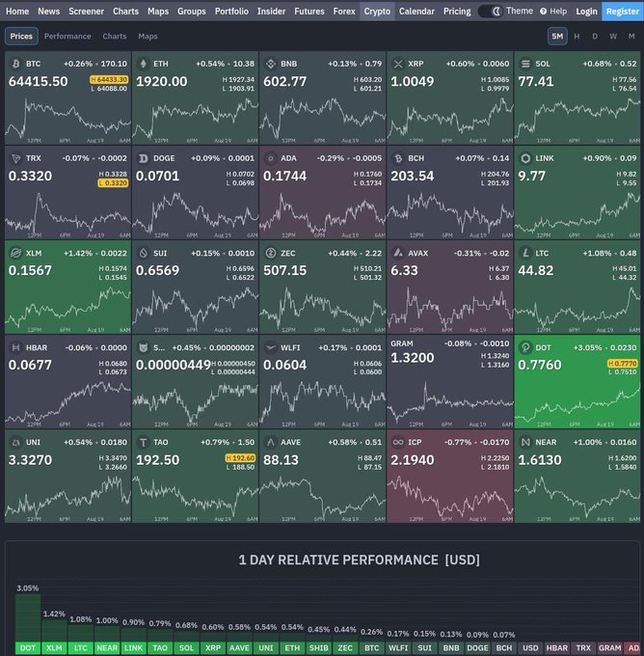644x656 pixels.
Task: Click the XRP logo icon
Action: (398, 64)
